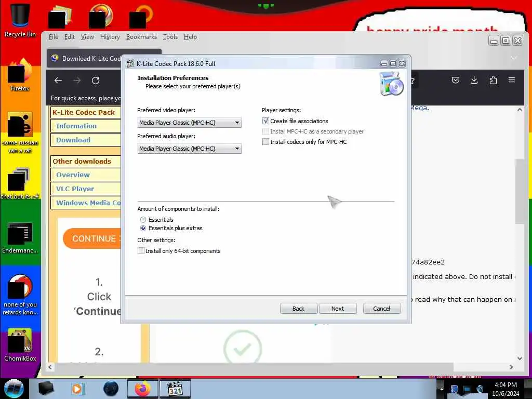
Task: Click the black box taskbar icon
Action: [x=46, y=389]
